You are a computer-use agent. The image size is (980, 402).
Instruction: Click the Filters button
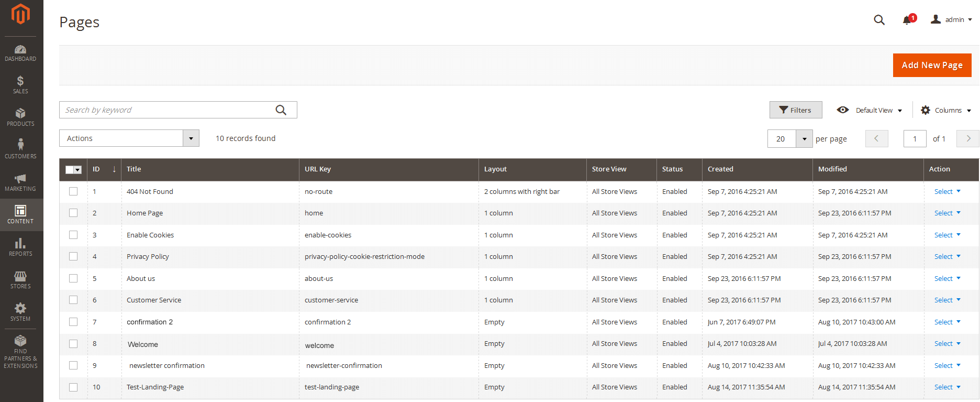coord(795,110)
